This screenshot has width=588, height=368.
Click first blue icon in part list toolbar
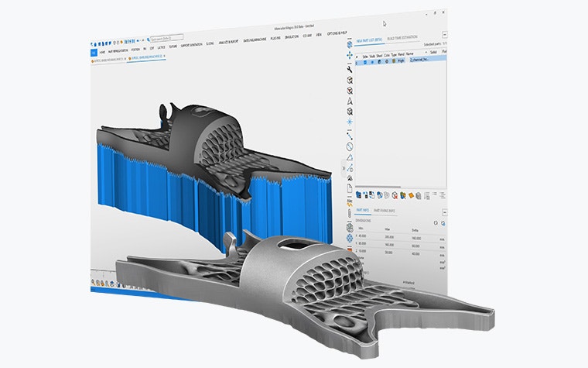click(x=358, y=194)
